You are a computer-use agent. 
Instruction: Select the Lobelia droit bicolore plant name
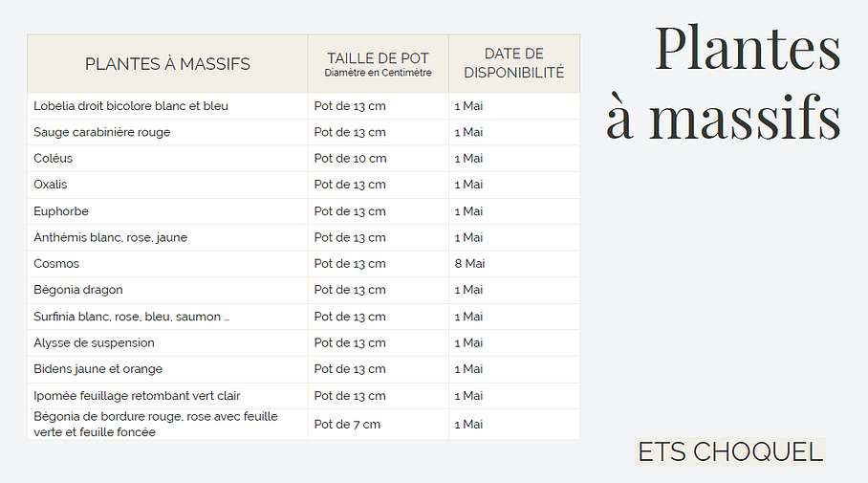(x=131, y=106)
